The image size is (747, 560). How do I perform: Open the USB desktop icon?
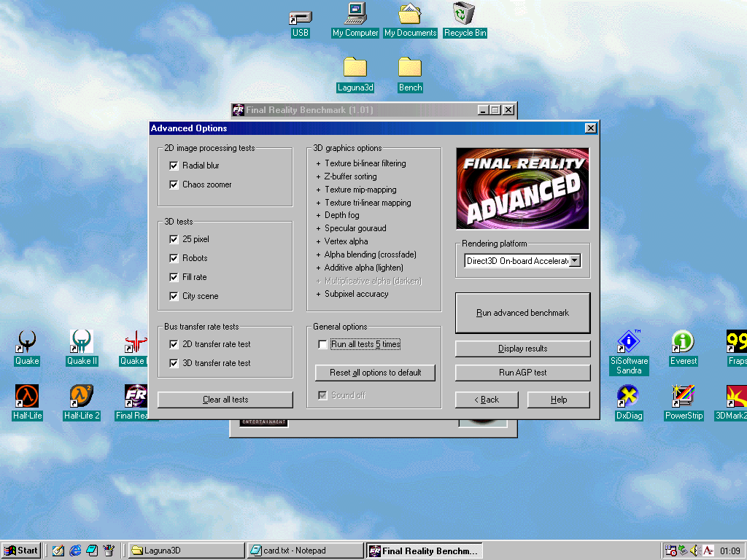click(x=301, y=17)
